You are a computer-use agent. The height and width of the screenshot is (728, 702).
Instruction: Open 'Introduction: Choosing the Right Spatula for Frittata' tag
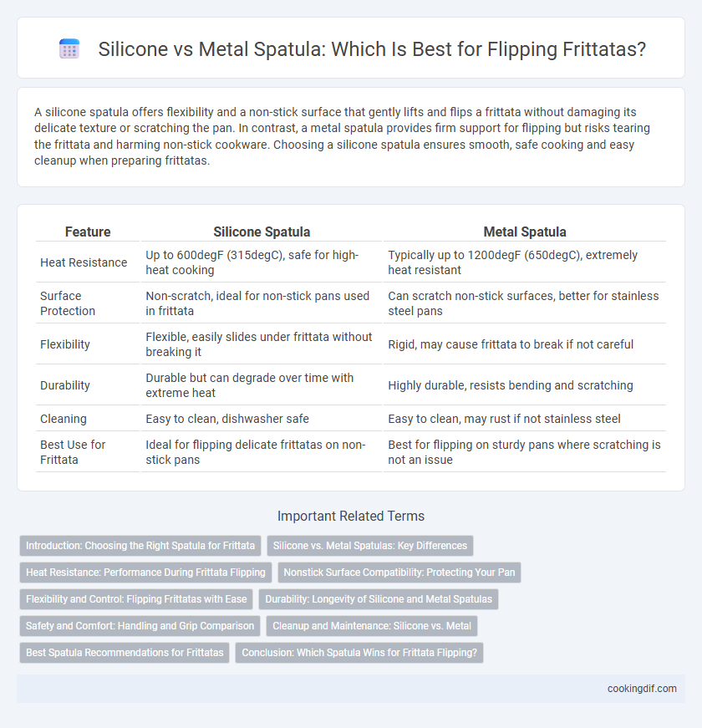pos(140,546)
